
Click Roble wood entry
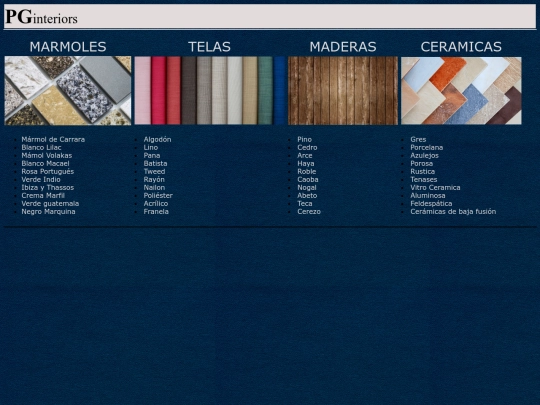(307, 172)
